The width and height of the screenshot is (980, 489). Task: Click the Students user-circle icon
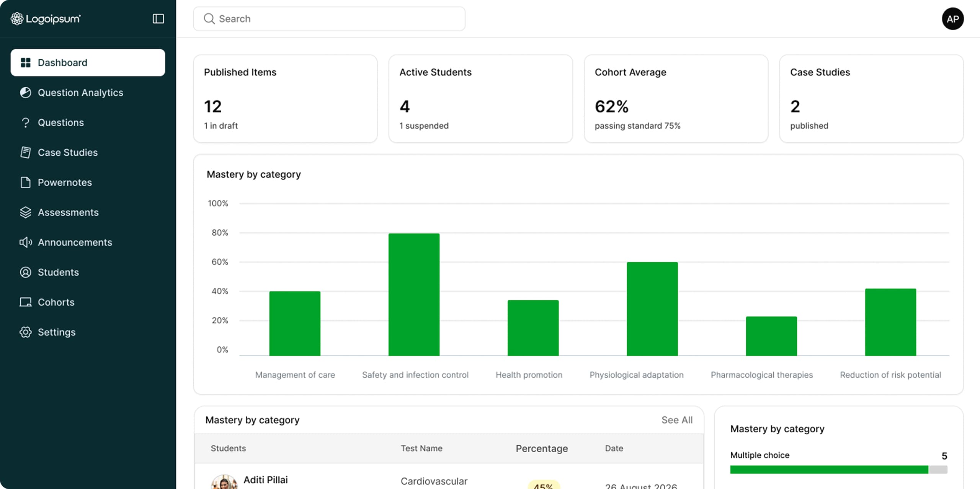pos(26,272)
